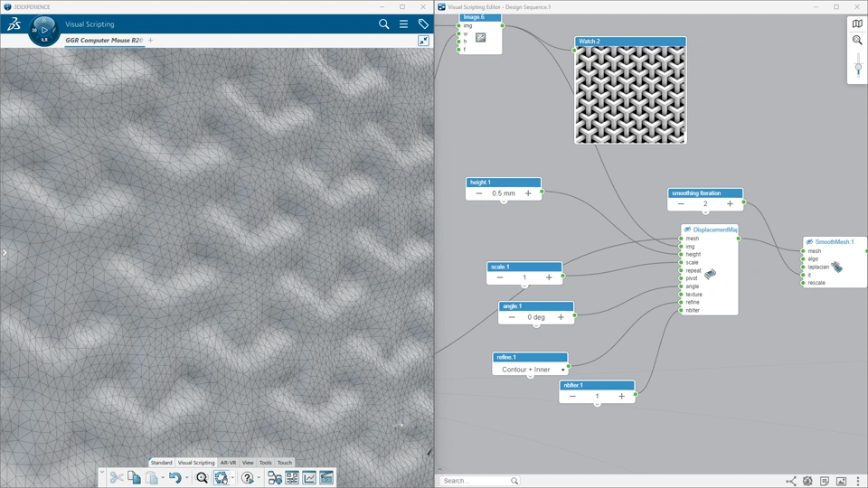
Task: Open the refine.1 Contour + Inner dropdown
Action: tap(563, 370)
